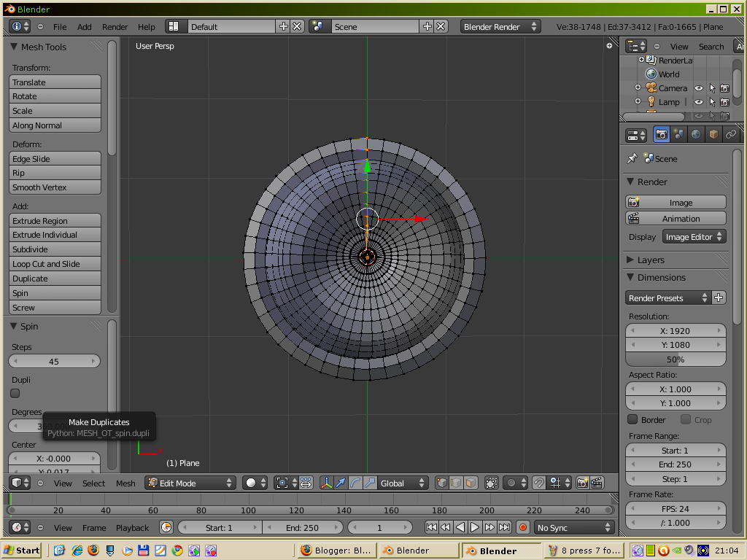This screenshot has width=747, height=560.
Task: Select the Object properties cube icon
Action: (714, 134)
